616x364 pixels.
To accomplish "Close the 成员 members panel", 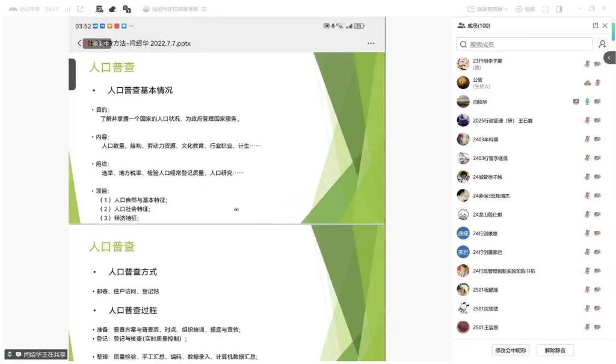I will 605,26.
